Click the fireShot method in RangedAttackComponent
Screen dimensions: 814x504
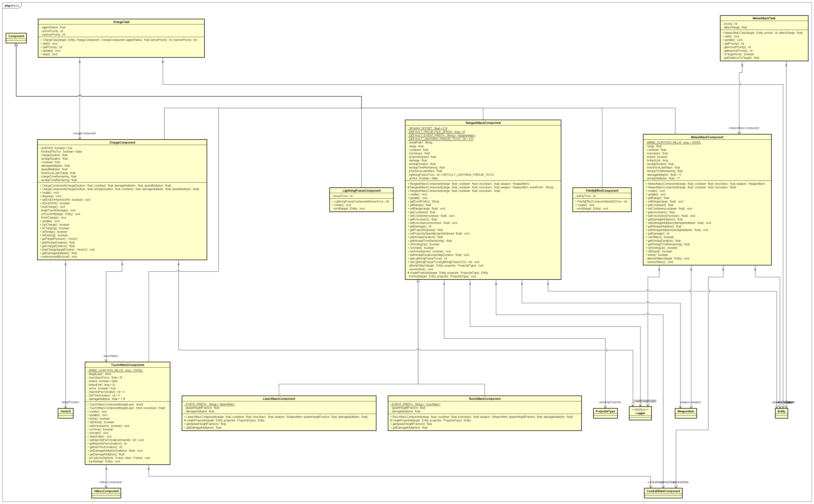(x=441, y=276)
